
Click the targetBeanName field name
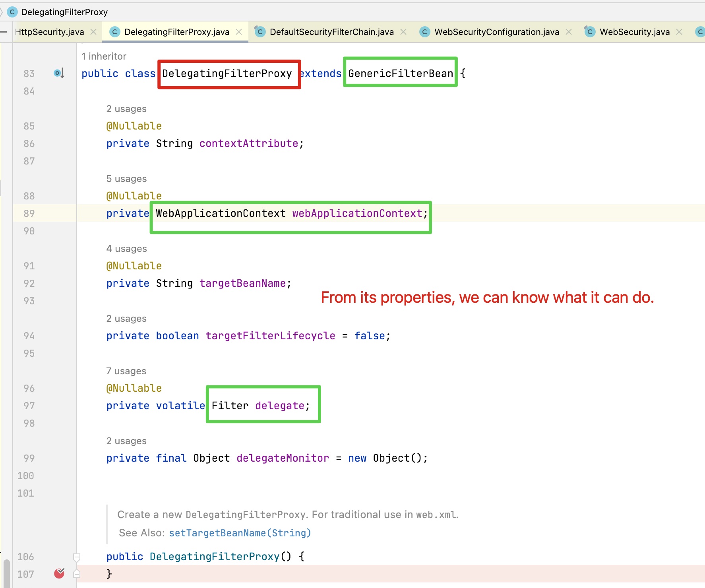pos(242,283)
